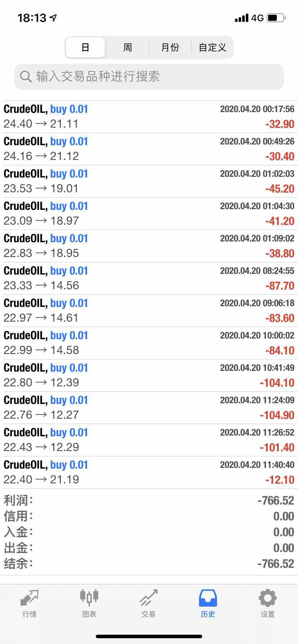Choose the 自定义 custom period tab
Viewport: 298px width, 644px height.
[212, 47]
